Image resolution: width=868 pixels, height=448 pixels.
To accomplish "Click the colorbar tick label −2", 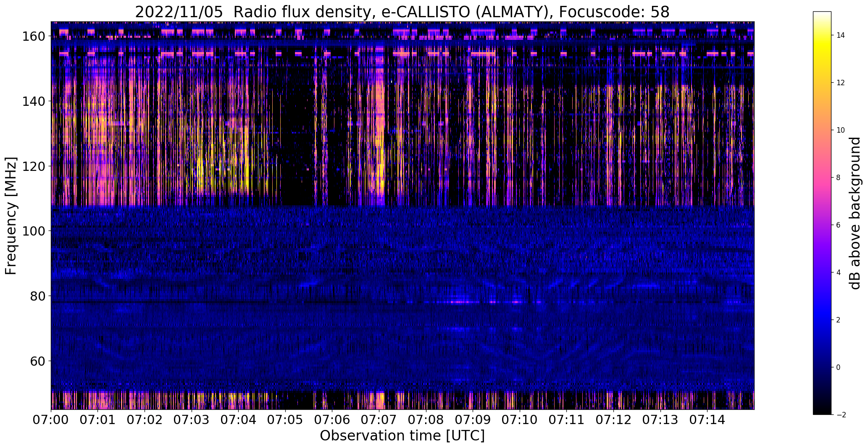I will (x=841, y=415).
